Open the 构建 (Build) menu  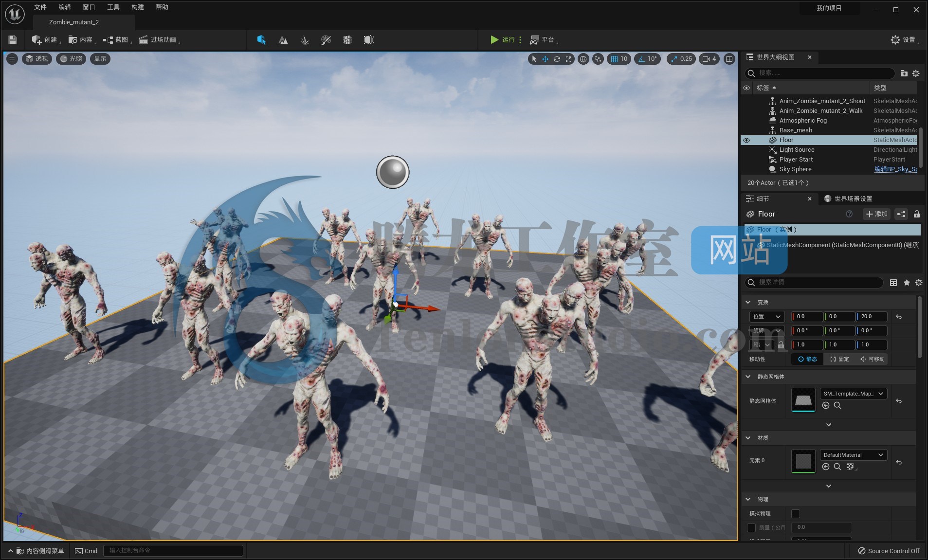click(138, 7)
